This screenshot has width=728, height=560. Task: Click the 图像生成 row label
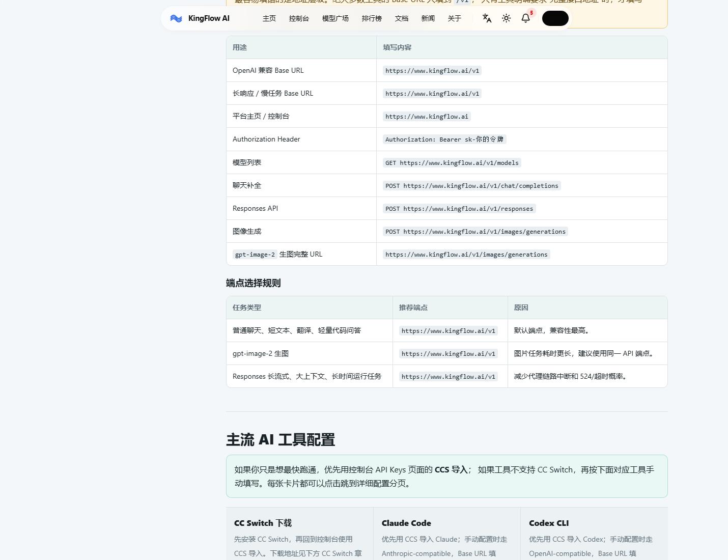pos(247,231)
